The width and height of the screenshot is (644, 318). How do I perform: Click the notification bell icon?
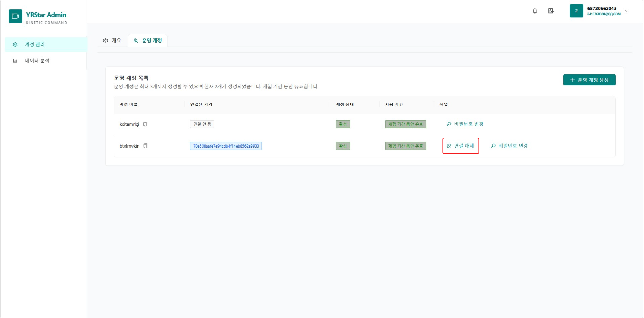535,11
